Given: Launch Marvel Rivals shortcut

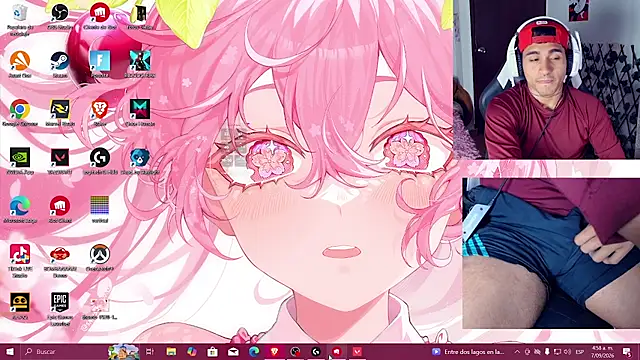Looking at the screenshot, I should pos(60,113).
